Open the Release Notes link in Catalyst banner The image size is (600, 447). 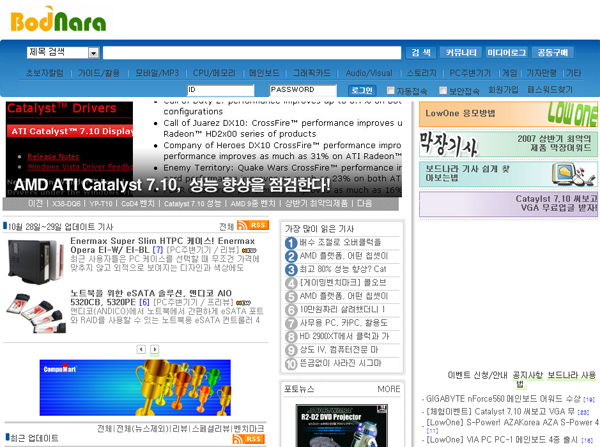pos(53,157)
